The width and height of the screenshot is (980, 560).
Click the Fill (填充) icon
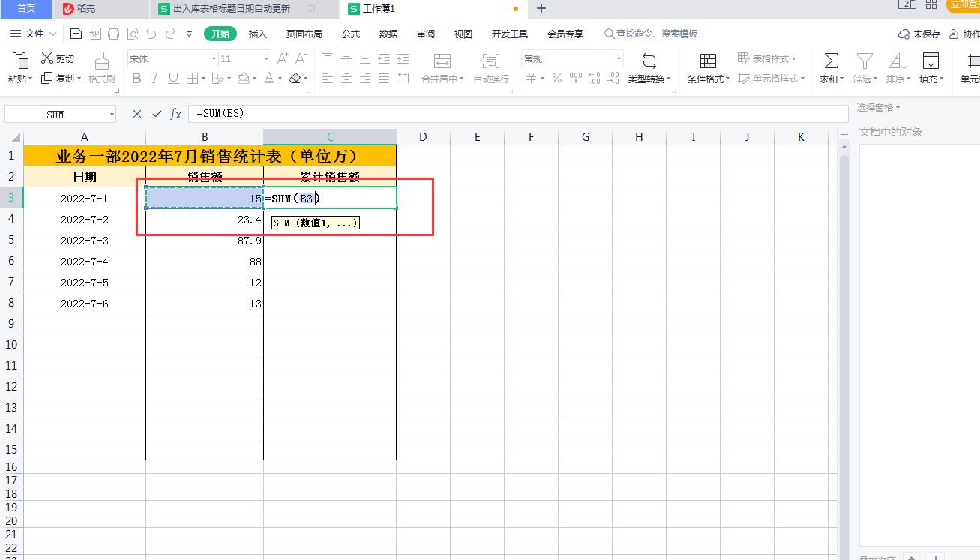[x=931, y=61]
